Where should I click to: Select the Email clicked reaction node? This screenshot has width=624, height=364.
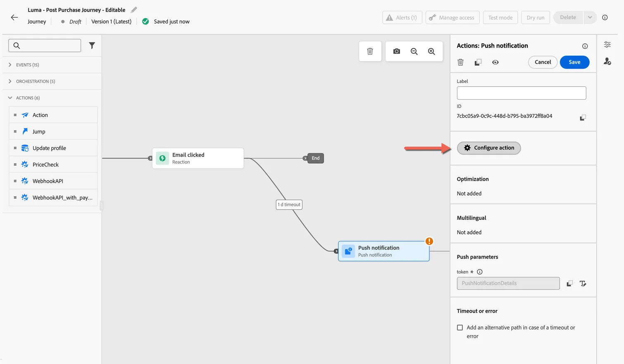(198, 158)
